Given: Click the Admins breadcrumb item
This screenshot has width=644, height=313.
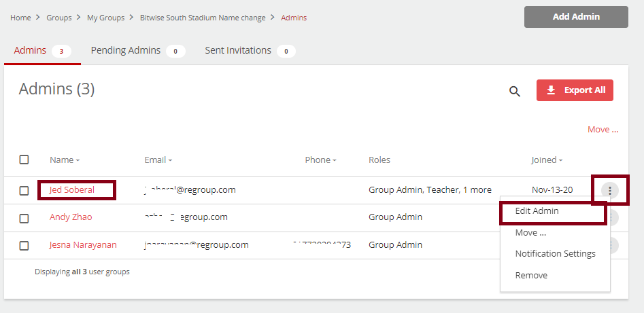Looking at the screenshot, I should point(294,18).
